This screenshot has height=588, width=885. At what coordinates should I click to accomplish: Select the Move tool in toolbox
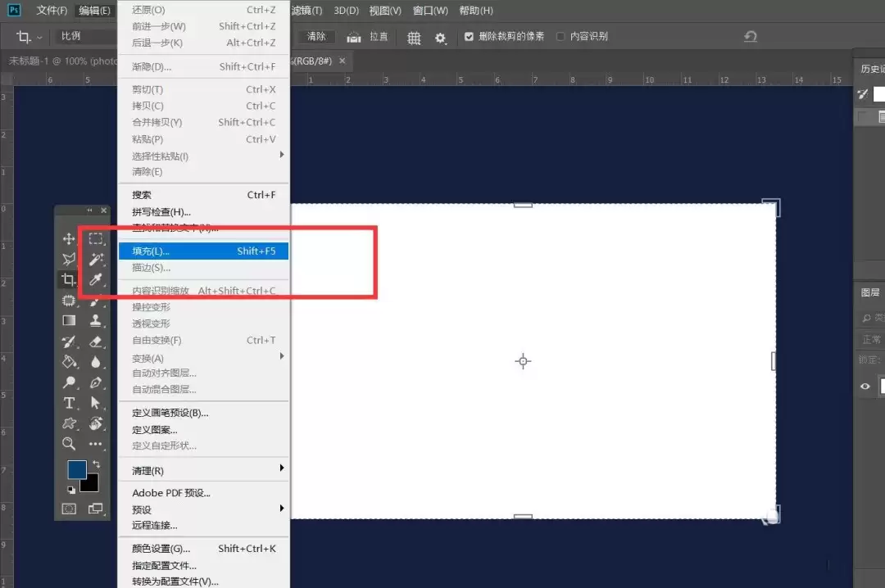click(x=69, y=238)
